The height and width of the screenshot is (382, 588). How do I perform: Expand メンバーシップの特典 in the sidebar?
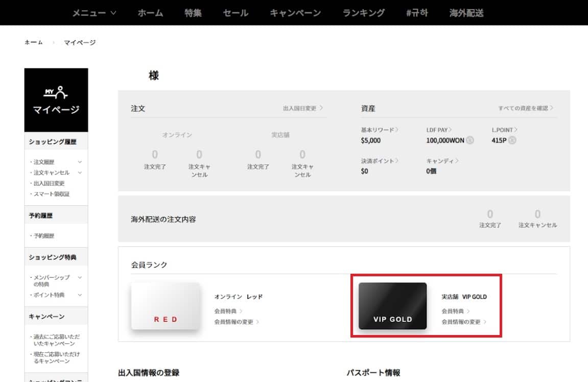point(51,281)
